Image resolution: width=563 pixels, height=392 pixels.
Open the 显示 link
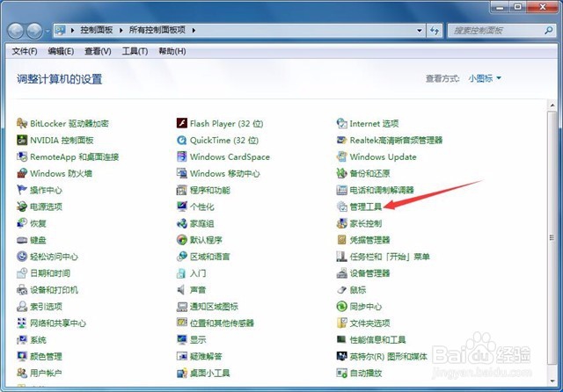coord(198,339)
